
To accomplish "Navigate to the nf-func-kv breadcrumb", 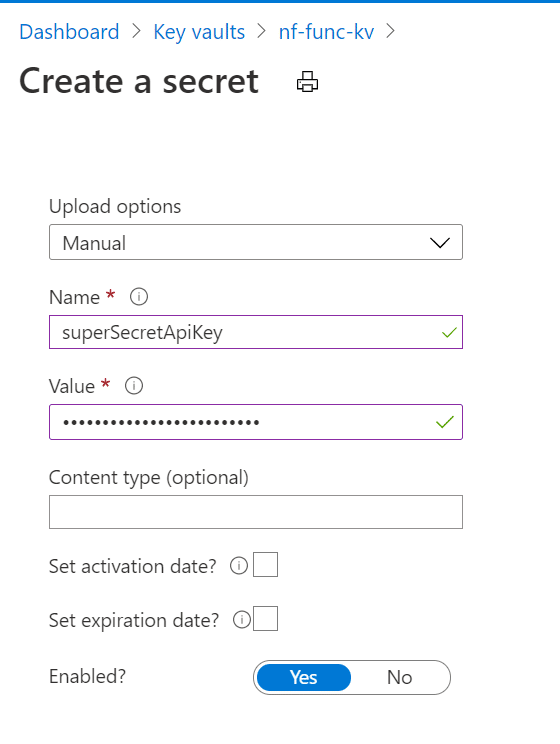I will click(x=327, y=32).
